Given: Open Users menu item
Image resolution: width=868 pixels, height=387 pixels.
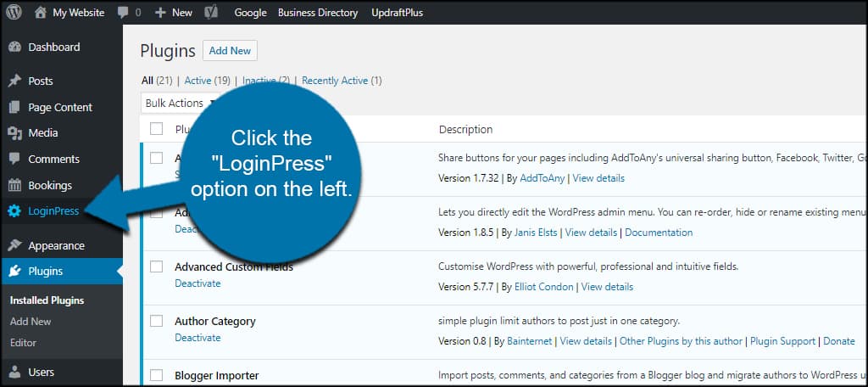Looking at the screenshot, I should (42, 372).
